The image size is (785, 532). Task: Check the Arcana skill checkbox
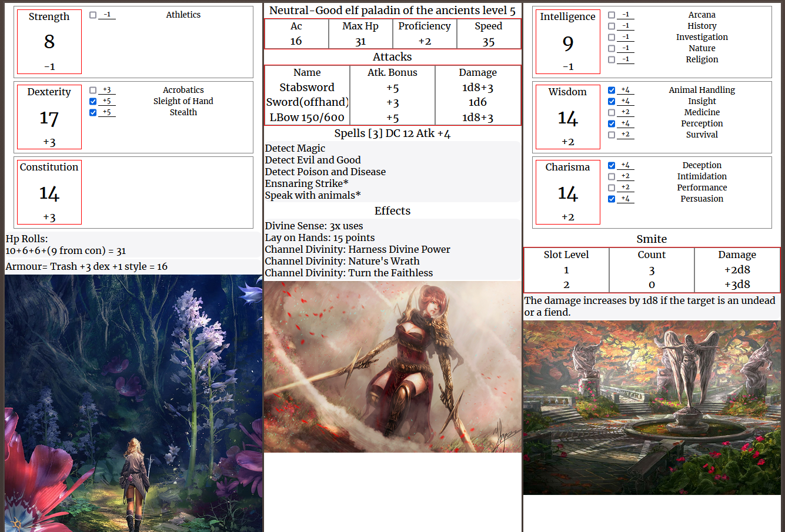(x=612, y=15)
